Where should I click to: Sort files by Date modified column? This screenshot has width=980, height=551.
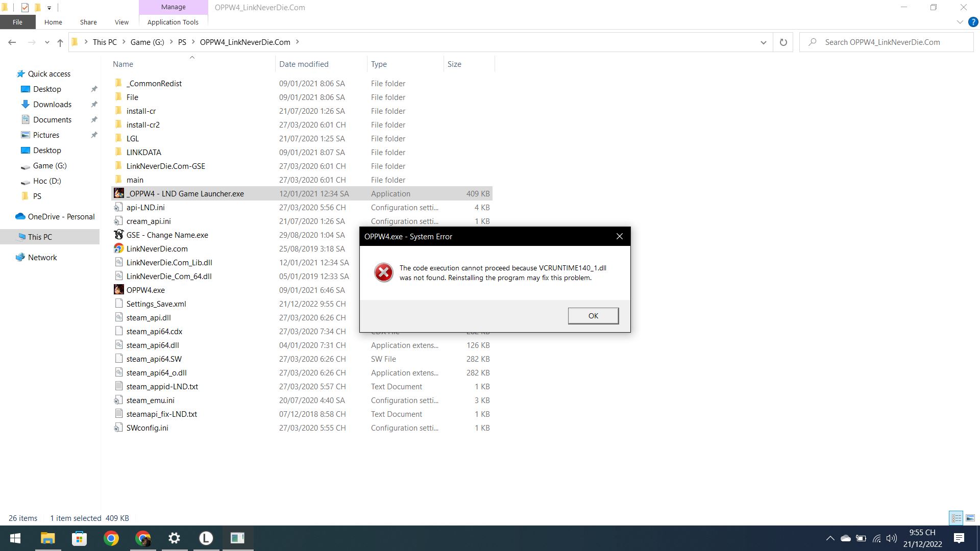coord(304,64)
